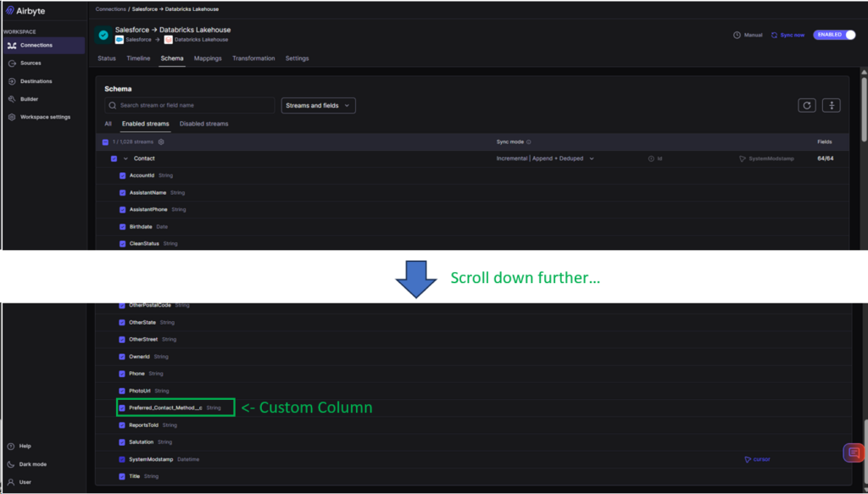
Task: Toggle Dark mode in the sidebar
Action: point(28,464)
